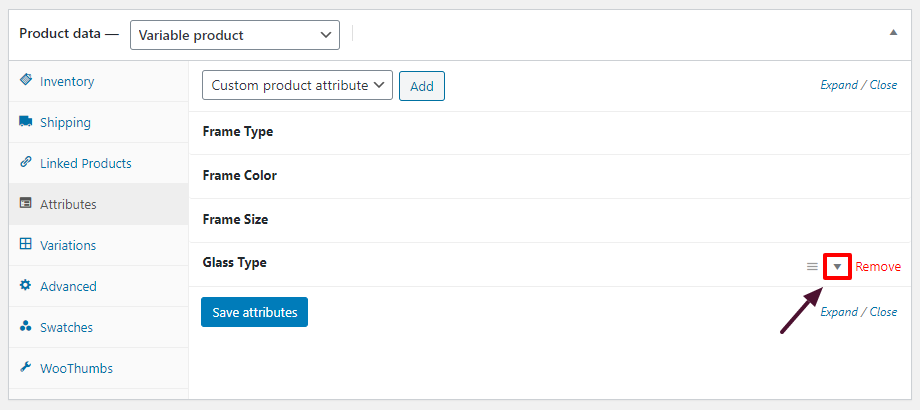Click the Swatches icon

click(26, 327)
